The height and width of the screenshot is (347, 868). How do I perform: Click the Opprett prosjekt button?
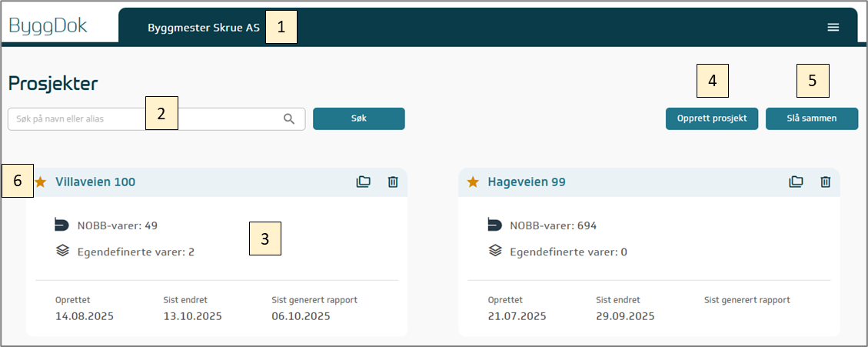coord(712,118)
